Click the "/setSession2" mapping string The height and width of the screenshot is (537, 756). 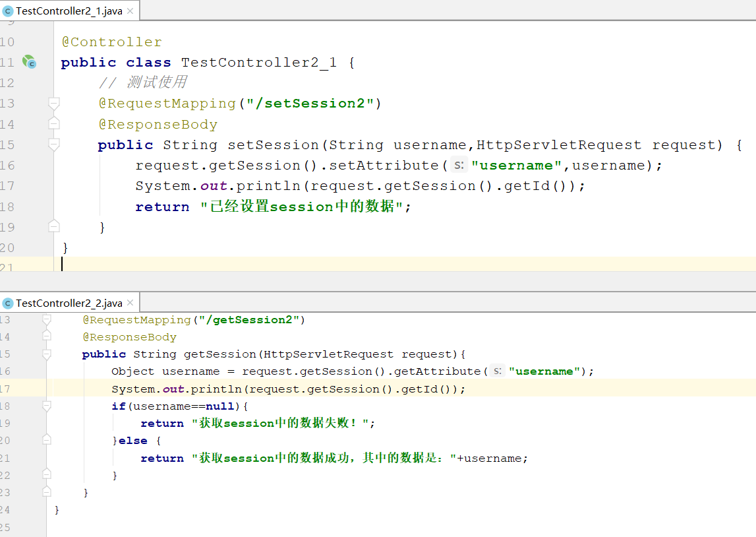tap(310, 104)
